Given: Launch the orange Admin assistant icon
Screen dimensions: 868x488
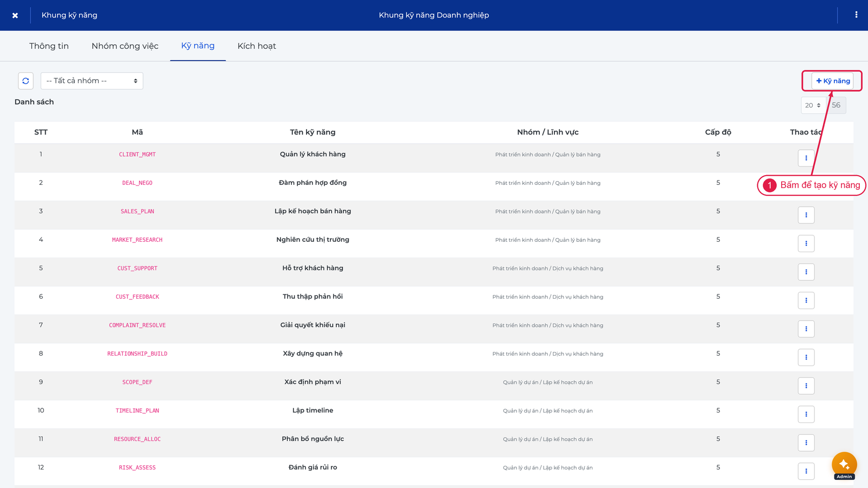Looking at the screenshot, I should pyautogui.click(x=844, y=465).
